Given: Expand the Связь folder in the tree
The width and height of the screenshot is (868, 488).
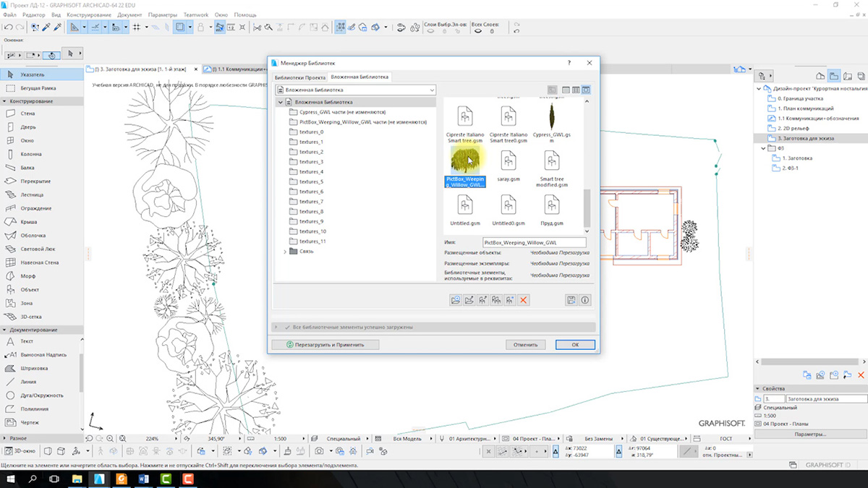Looking at the screenshot, I should click(x=284, y=252).
